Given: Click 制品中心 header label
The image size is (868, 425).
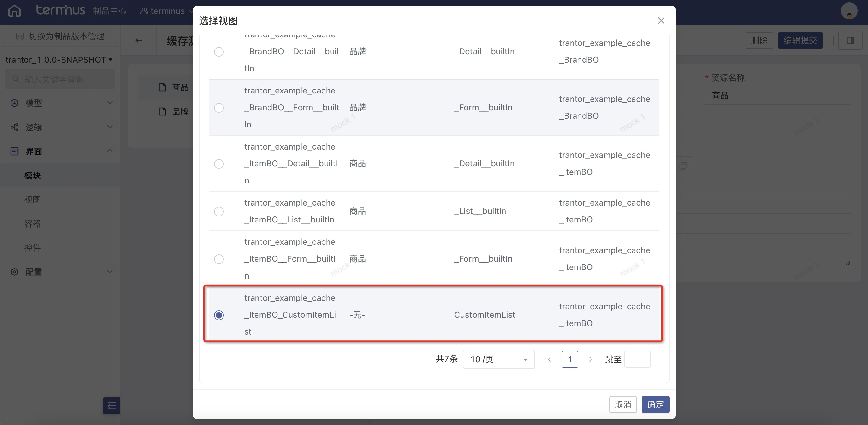Looking at the screenshot, I should click(109, 11).
